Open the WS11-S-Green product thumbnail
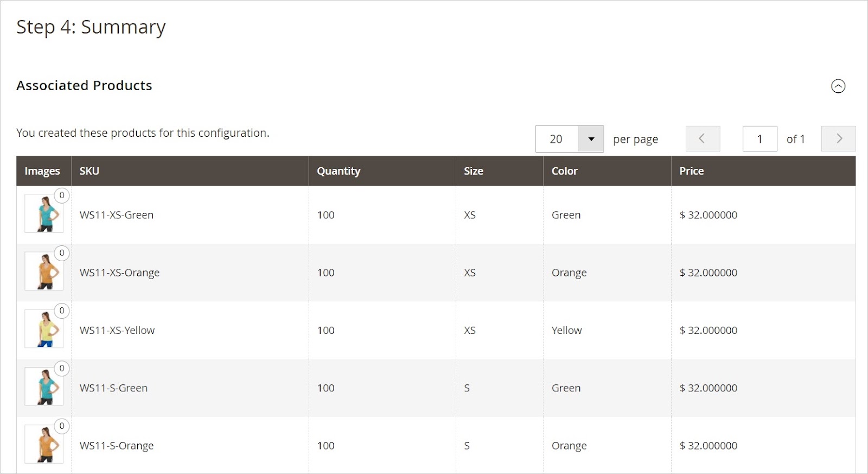868x474 pixels. [44, 387]
